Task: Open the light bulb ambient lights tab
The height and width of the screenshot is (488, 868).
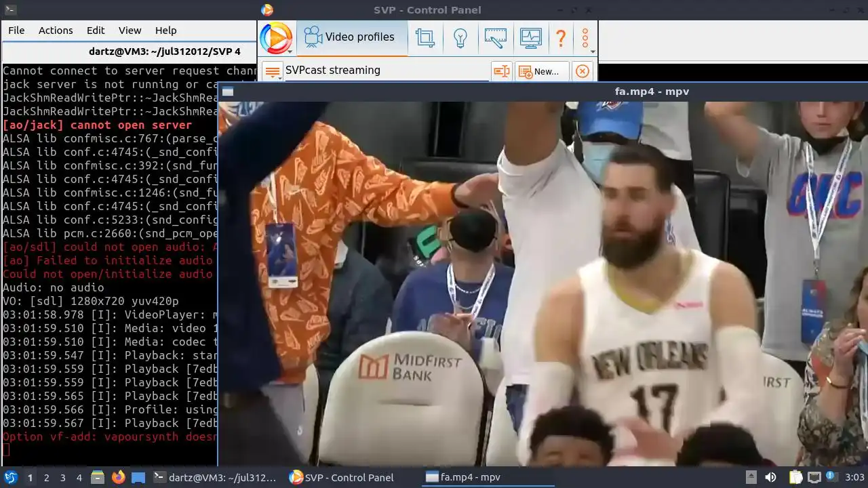Action: point(460,37)
